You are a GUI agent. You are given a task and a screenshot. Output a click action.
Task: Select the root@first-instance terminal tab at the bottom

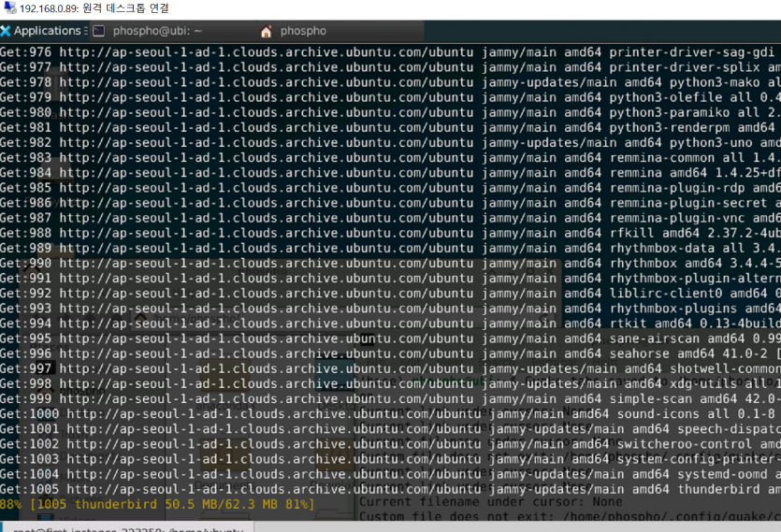(x=127, y=528)
